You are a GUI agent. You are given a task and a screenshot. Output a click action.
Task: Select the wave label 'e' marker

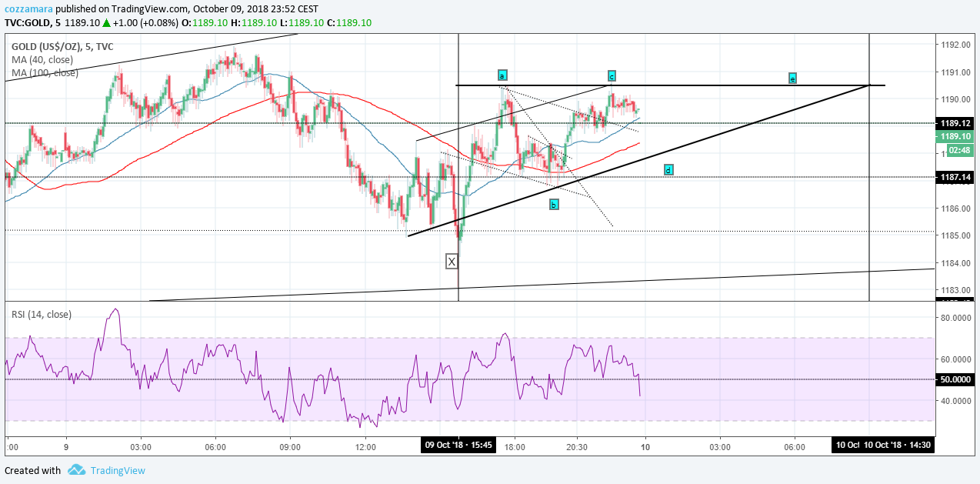792,78
